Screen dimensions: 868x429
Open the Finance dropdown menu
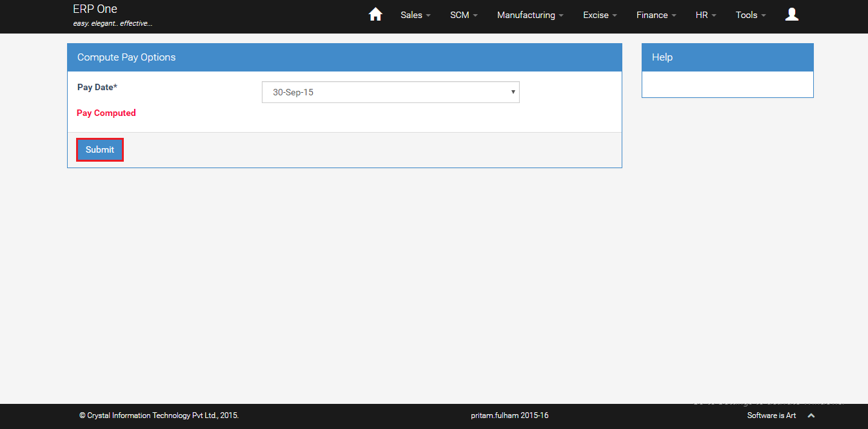pyautogui.click(x=656, y=15)
